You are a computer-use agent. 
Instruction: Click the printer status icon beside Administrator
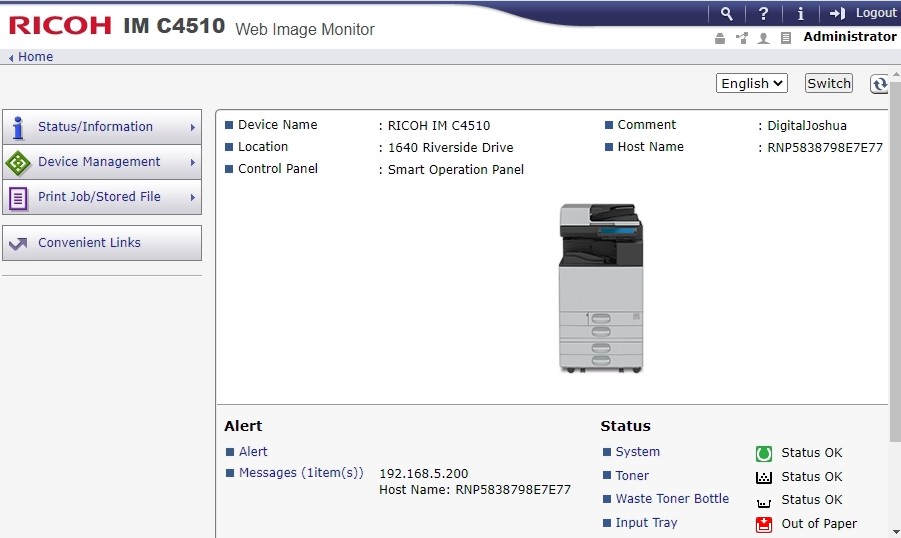click(x=720, y=39)
